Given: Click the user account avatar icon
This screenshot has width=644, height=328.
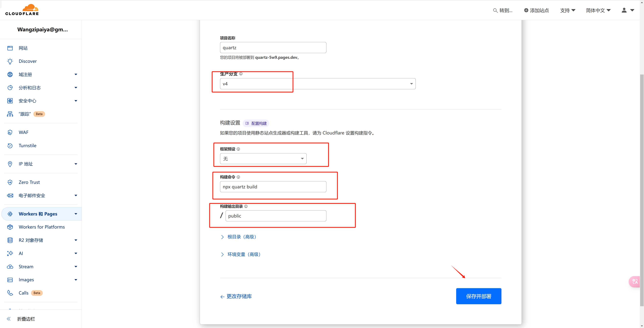Looking at the screenshot, I should pos(624,10).
